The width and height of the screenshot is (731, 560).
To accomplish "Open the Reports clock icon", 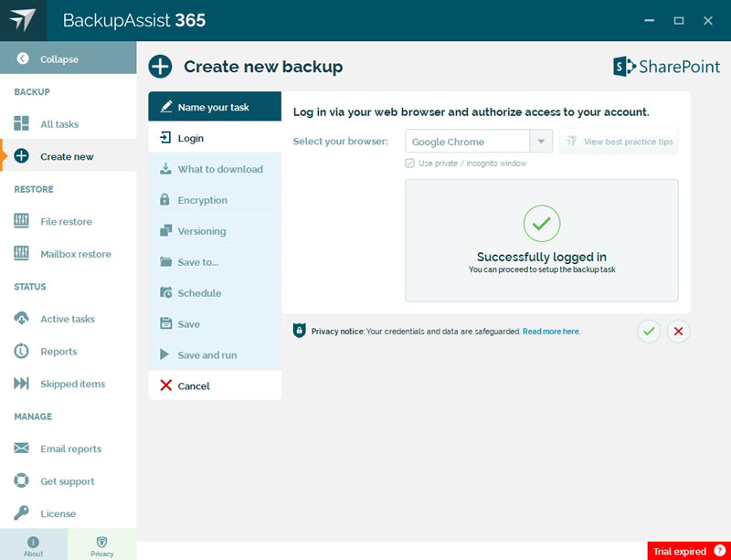I will (21, 351).
